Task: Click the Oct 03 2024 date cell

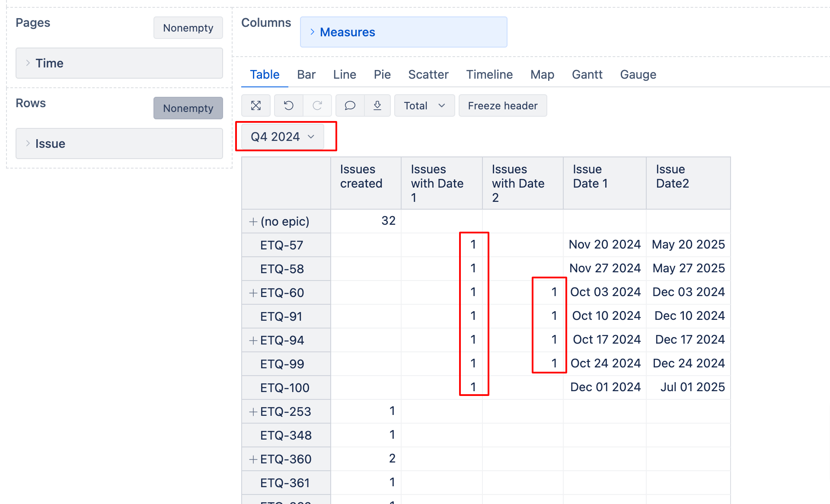Action: [x=605, y=292]
